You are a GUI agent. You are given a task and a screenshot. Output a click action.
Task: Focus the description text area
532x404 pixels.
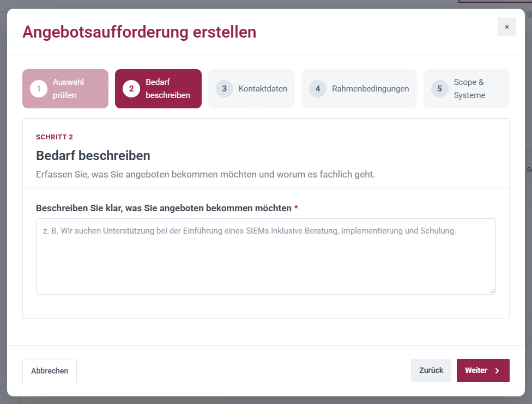(x=265, y=256)
